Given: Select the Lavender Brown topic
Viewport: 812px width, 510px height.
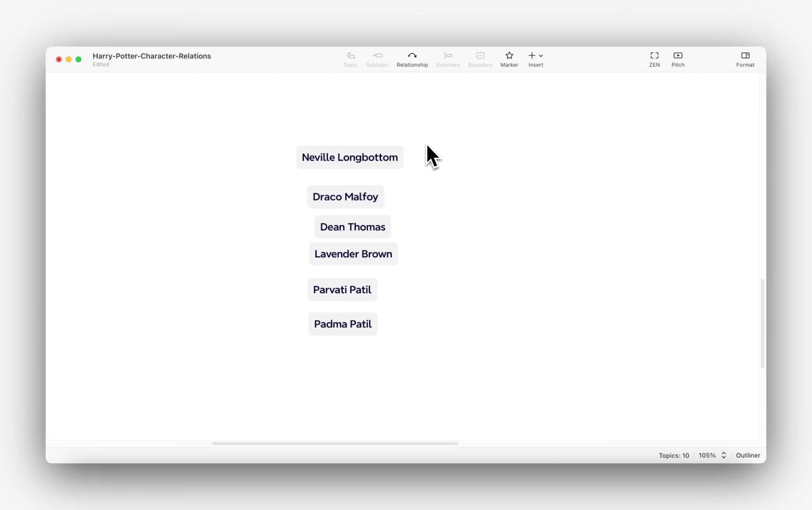Looking at the screenshot, I should 354,254.
